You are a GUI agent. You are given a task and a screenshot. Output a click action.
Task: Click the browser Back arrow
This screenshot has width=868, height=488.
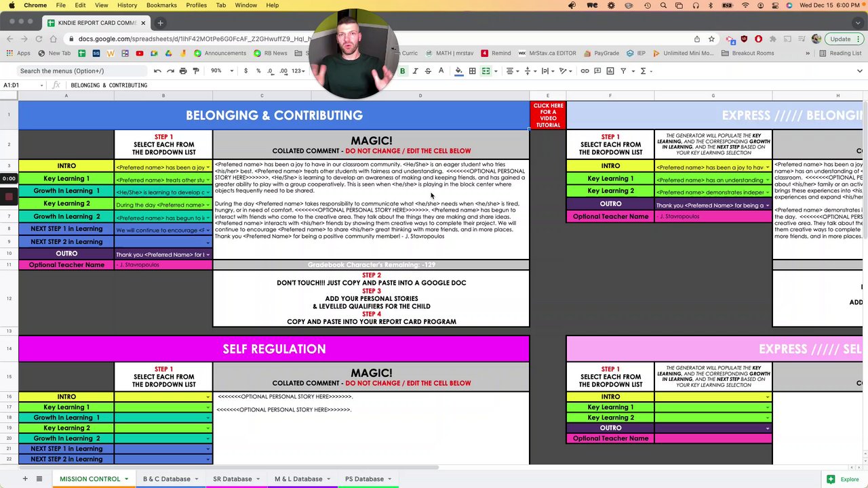point(9,39)
